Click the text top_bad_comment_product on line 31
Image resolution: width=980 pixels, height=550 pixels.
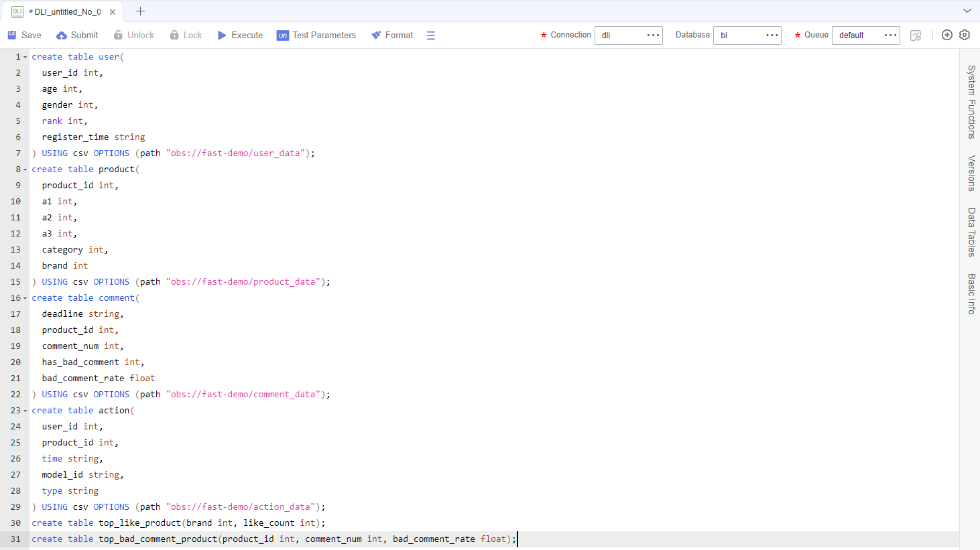click(x=158, y=539)
